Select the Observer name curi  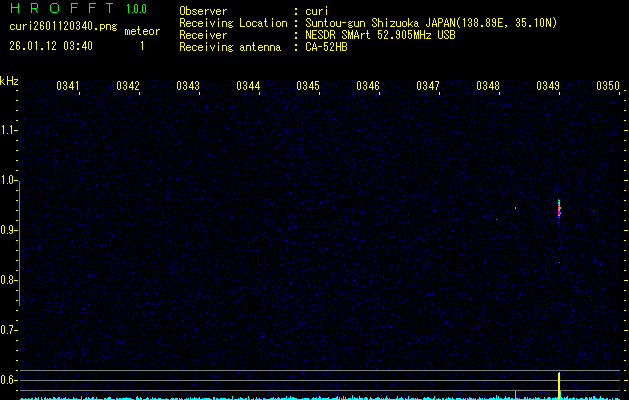317,11
